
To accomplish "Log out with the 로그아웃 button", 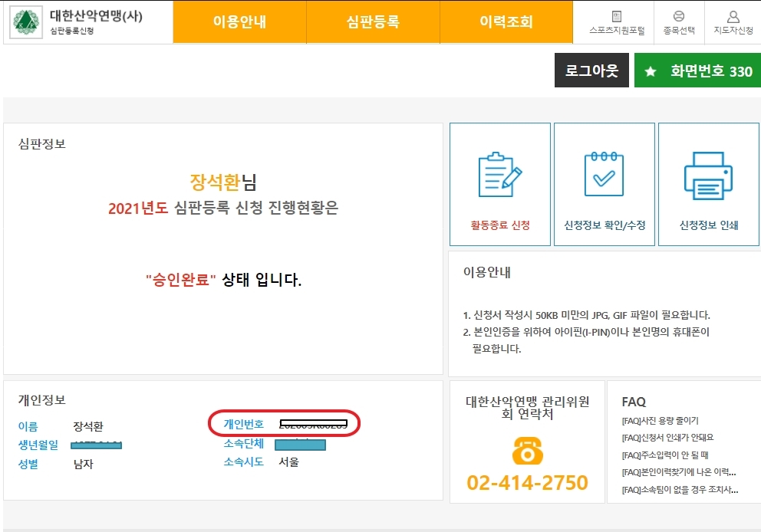I will pyautogui.click(x=591, y=71).
